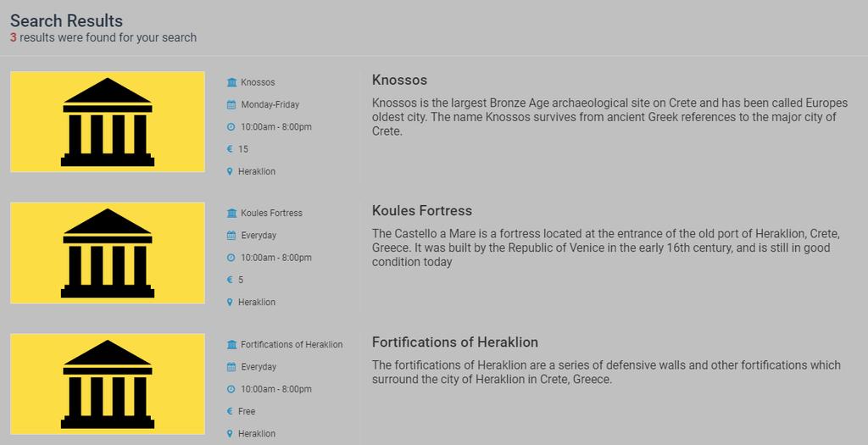
Task: Click the calendar icon in Koules Fortress listing
Action: click(x=231, y=236)
